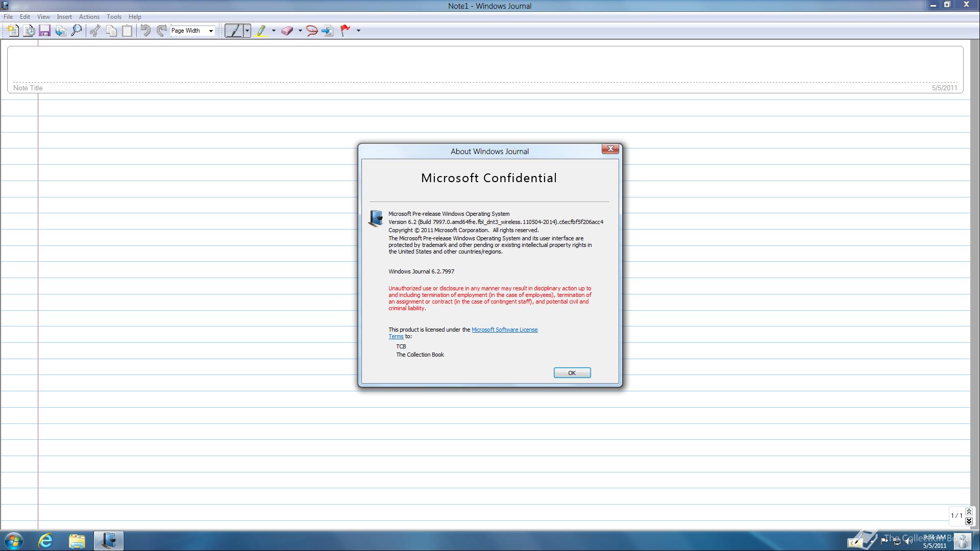Open the Actions menu
The width and height of the screenshot is (980, 551).
pos(89,17)
